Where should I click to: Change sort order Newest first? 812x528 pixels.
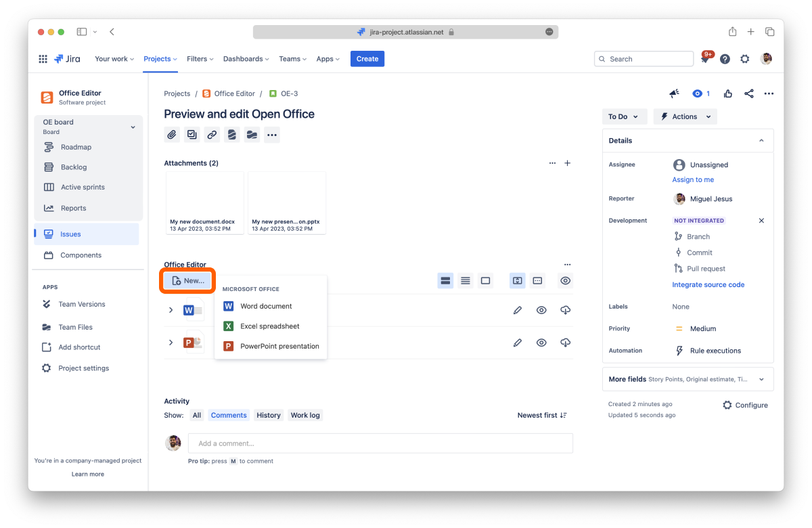[x=542, y=415]
